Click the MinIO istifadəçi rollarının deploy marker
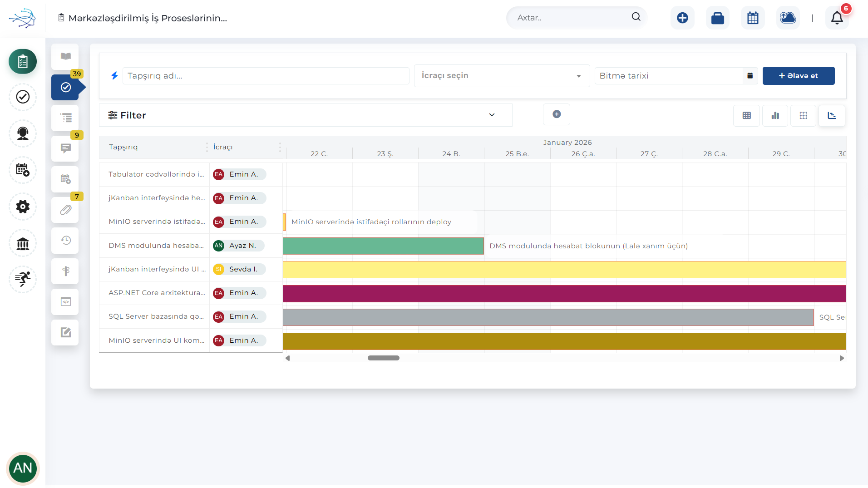The image size is (868, 488). 284,222
